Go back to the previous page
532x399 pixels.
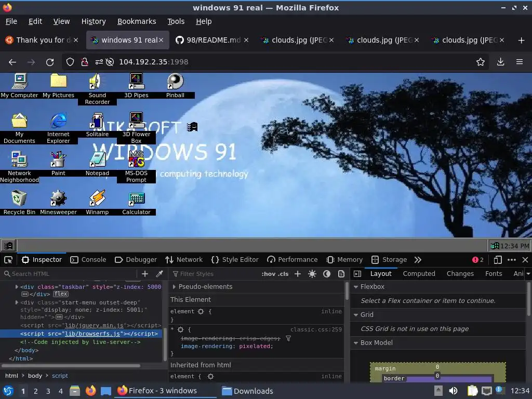tap(12, 62)
